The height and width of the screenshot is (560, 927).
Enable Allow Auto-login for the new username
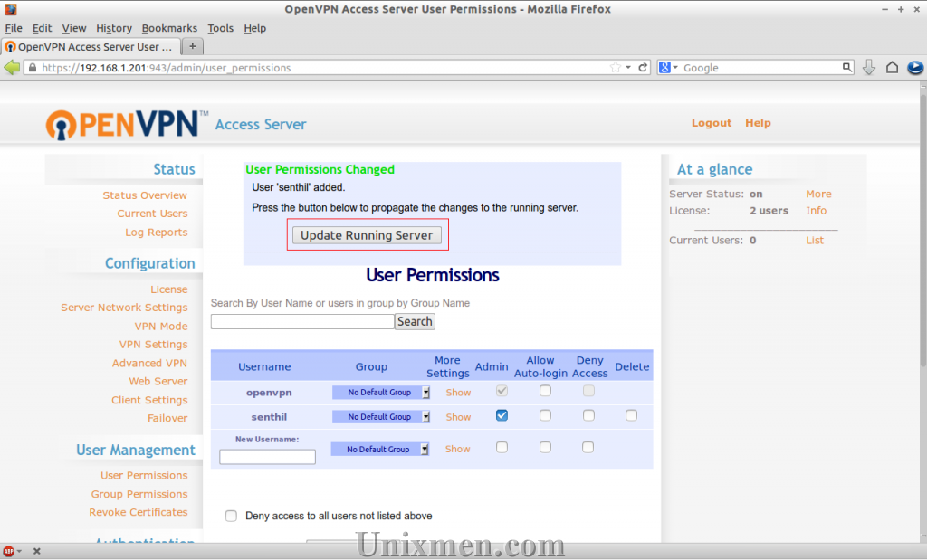click(545, 447)
